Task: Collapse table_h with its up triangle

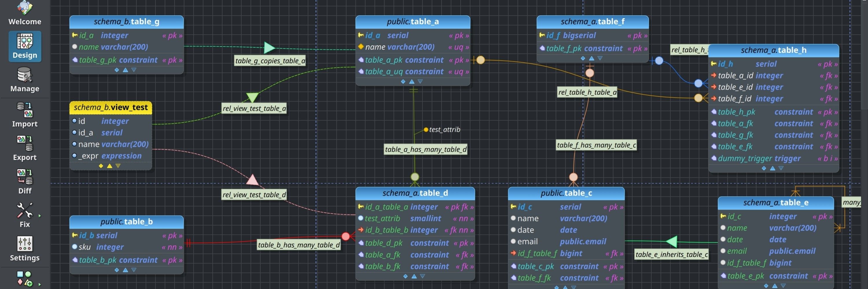Action: point(773,168)
